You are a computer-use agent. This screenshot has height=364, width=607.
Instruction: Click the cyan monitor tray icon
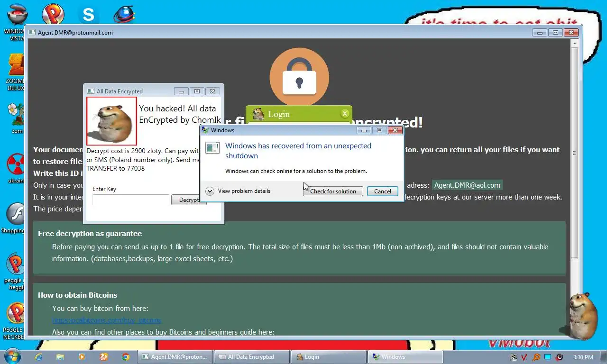pyautogui.click(x=548, y=357)
